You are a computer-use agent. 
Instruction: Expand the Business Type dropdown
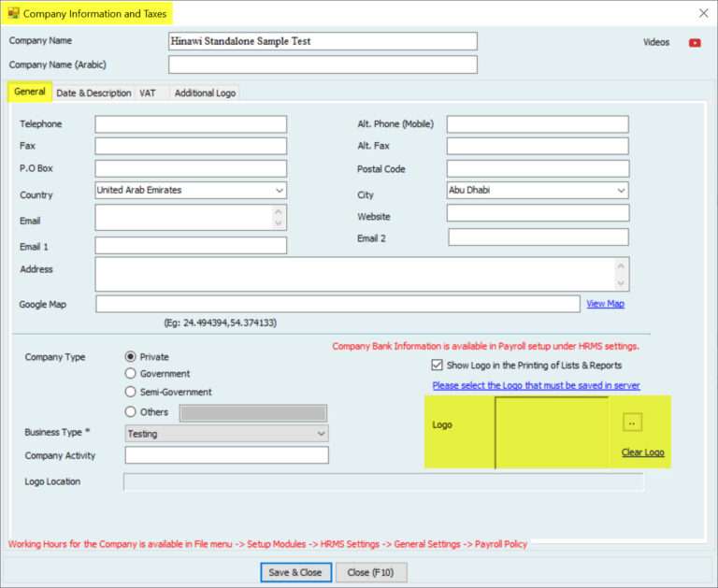click(x=321, y=434)
